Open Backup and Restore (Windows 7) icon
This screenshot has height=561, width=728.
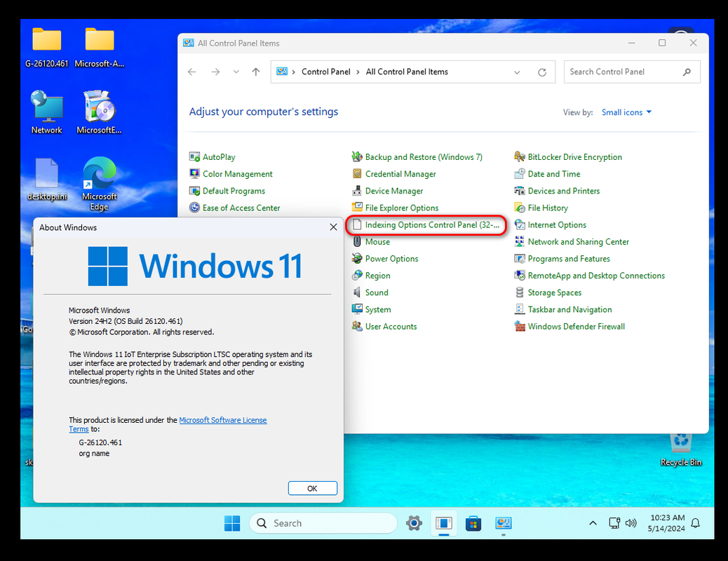point(357,157)
